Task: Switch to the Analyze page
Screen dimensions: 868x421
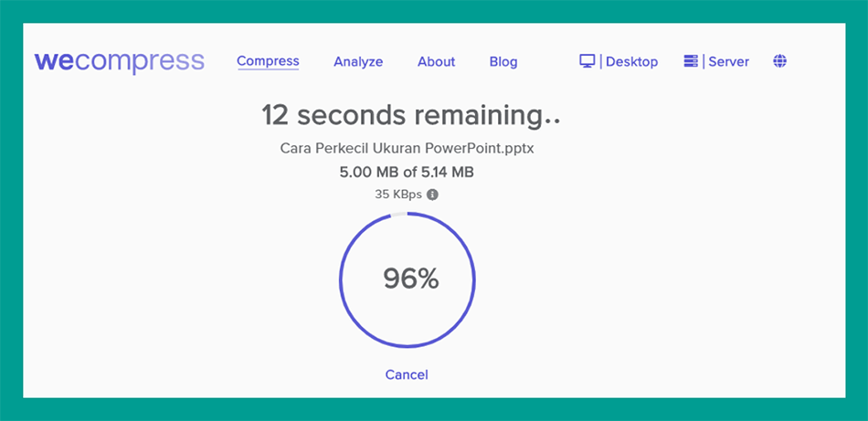Action: (x=358, y=62)
